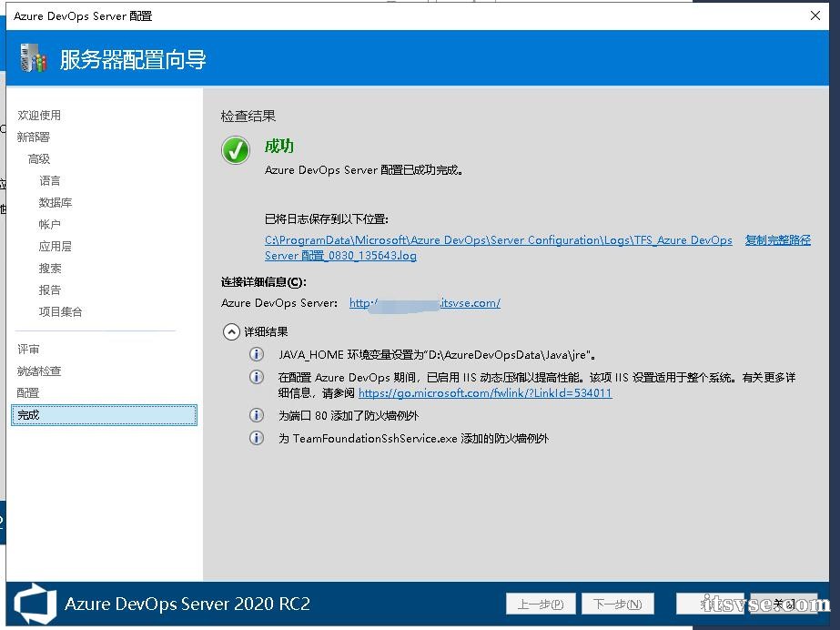Click the server wizard icon in header
This screenshot has width=840, height=630.
tap(33, 58)
